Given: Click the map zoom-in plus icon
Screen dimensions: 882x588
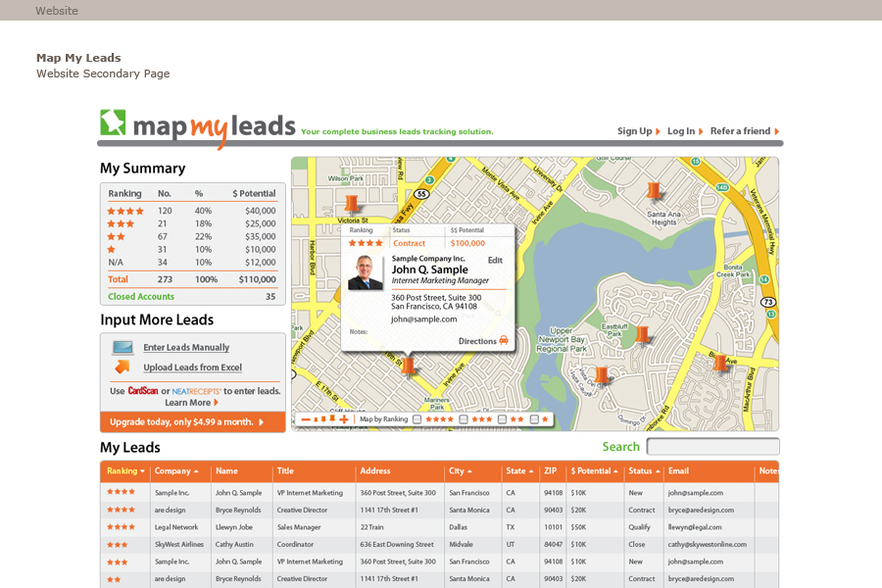Looking at the screenshot, I should click(344, 419).
